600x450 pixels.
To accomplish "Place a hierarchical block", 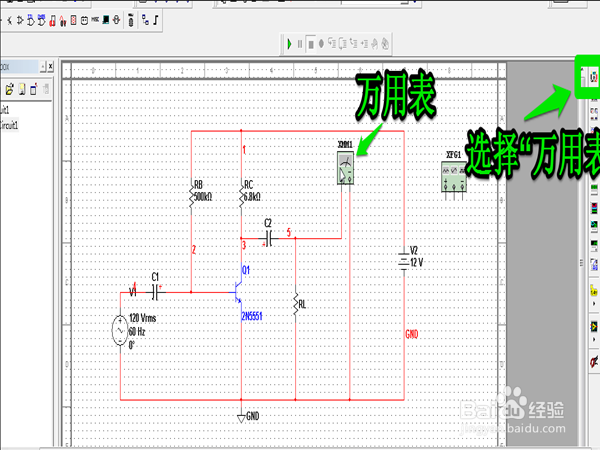I will [145, 20].
